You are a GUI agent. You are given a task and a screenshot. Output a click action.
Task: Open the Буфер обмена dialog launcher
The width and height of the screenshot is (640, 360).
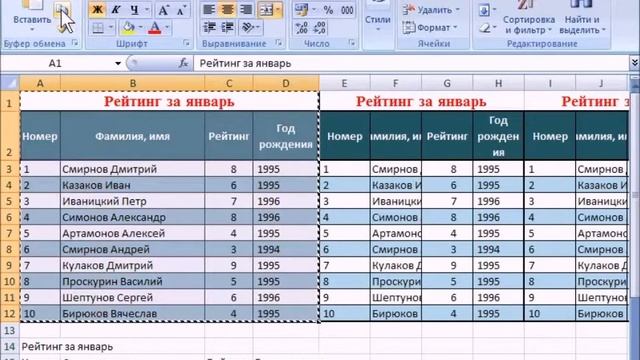75,43
